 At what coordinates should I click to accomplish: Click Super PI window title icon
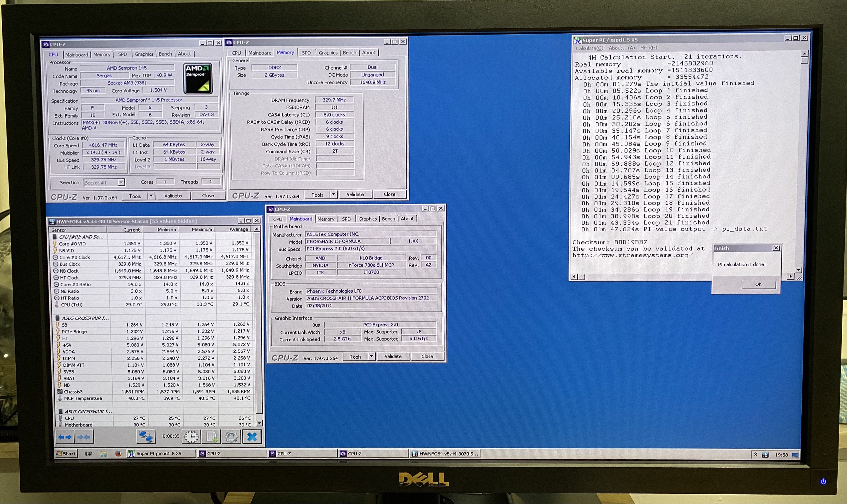[578, 41]
